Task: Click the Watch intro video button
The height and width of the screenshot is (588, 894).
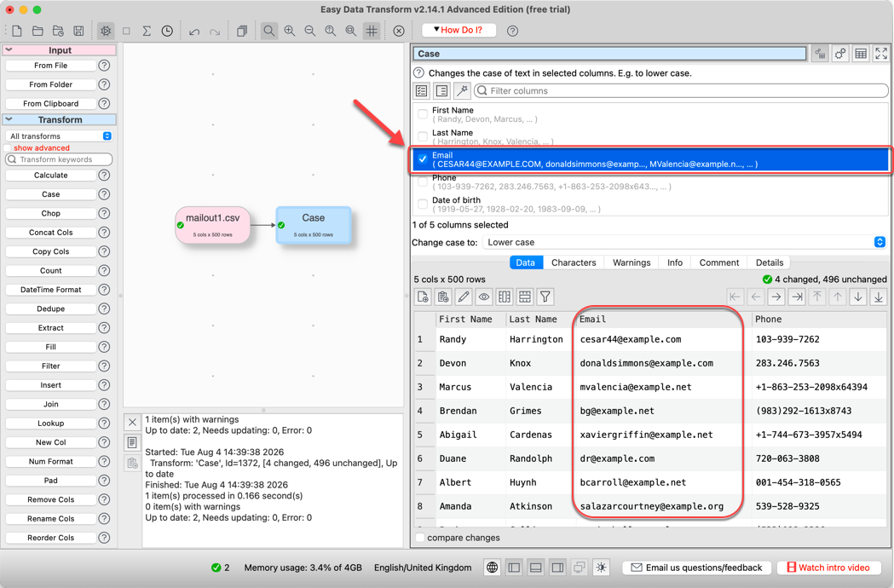Action: (828, 568)
